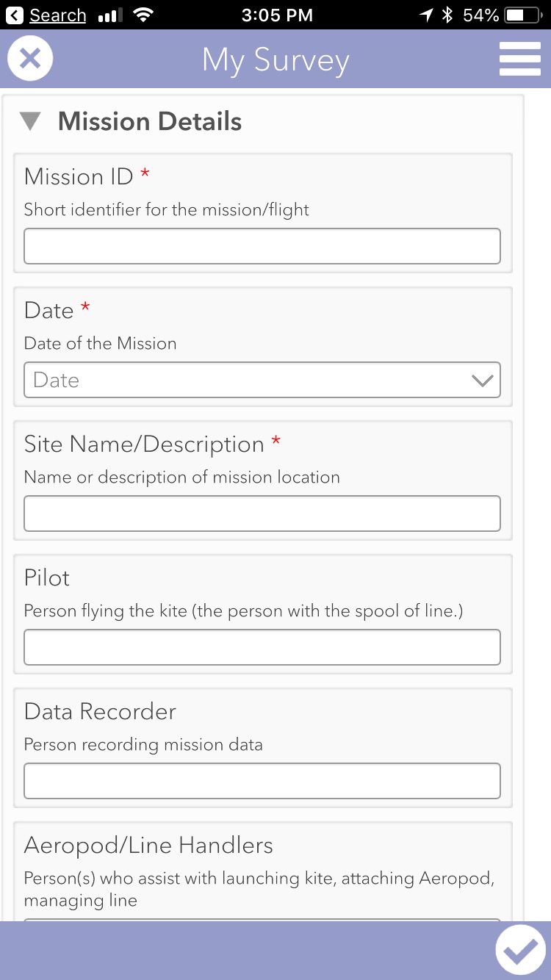Tap the cellular signal bars icon
This screenshot has height=980, width=551.
(110, 15)
